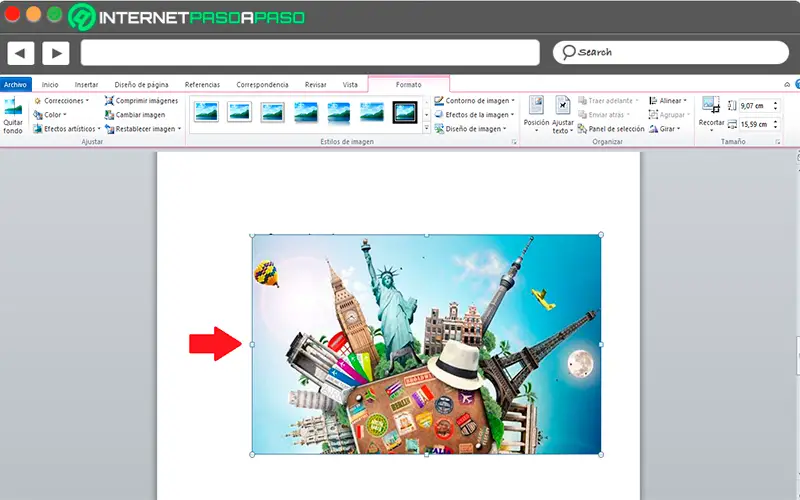Open Efectos de la imagen dropdown
The width and height of the screenshot is (800, 500).
pos(474,115)
